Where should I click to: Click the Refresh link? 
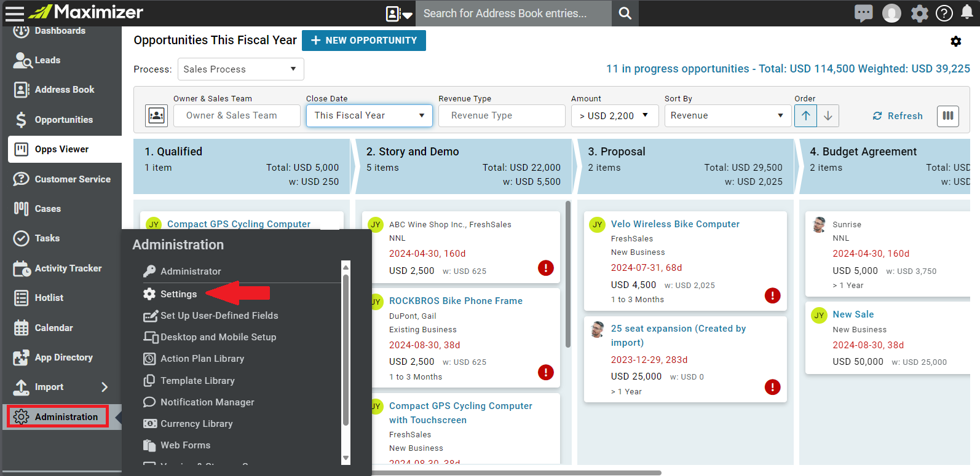pyautogui.click(x=898, y=115)
